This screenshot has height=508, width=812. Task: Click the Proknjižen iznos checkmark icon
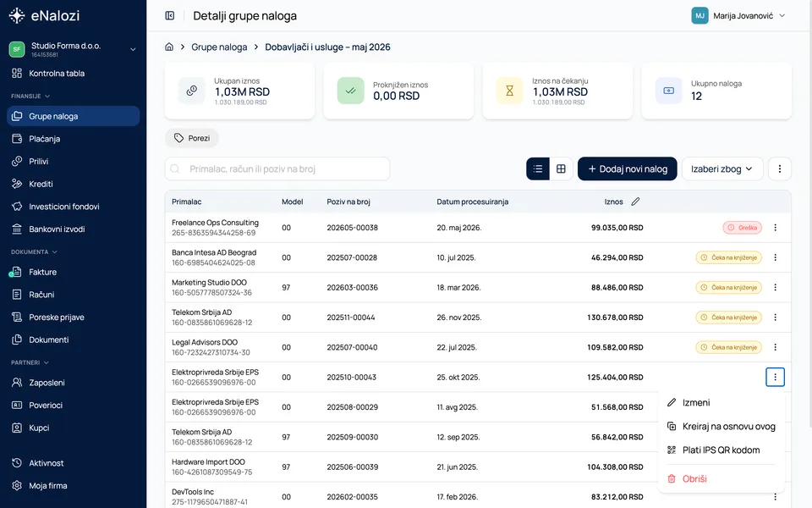(350, 91)
